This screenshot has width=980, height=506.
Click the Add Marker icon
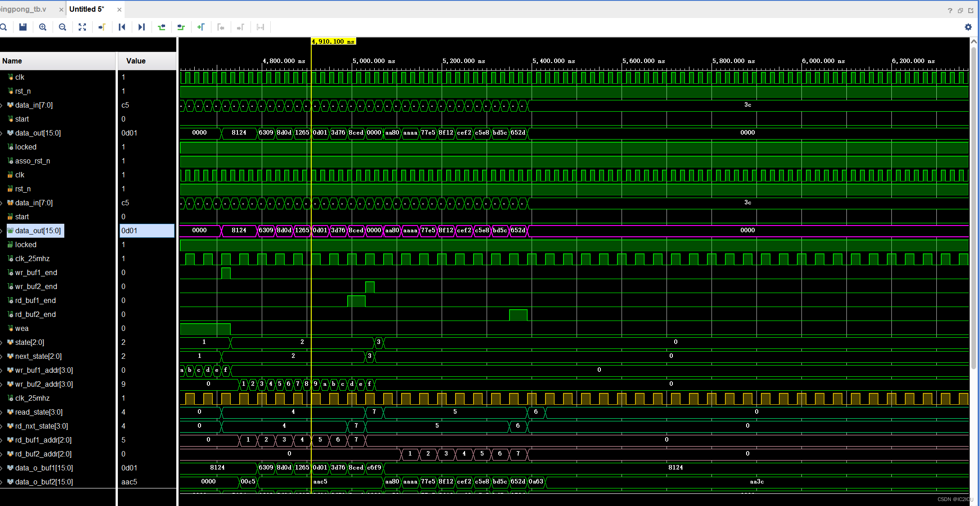(201, 27)
